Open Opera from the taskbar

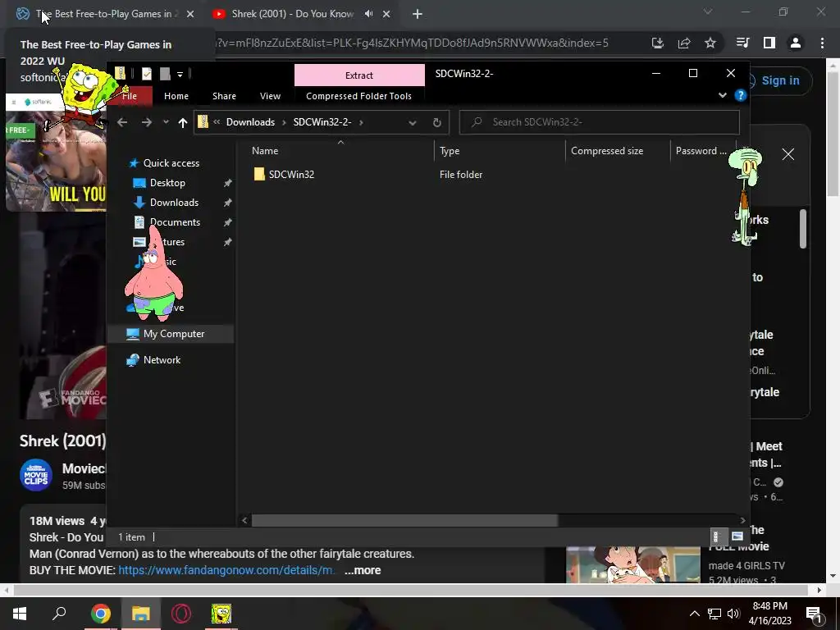click(x=181, y=614)
